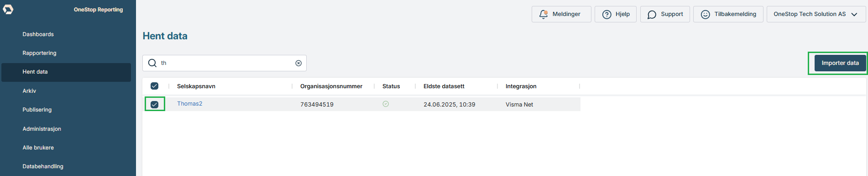The width and height of the screenshot is (868, 176).
Task: Click the green status icon for Thomas2
Action: coord(386,104)
